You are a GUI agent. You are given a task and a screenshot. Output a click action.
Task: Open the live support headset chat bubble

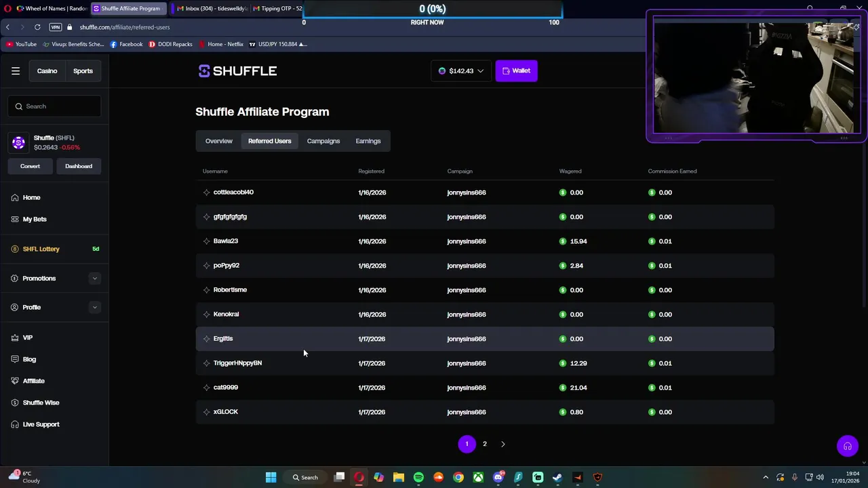pos(847,446)
